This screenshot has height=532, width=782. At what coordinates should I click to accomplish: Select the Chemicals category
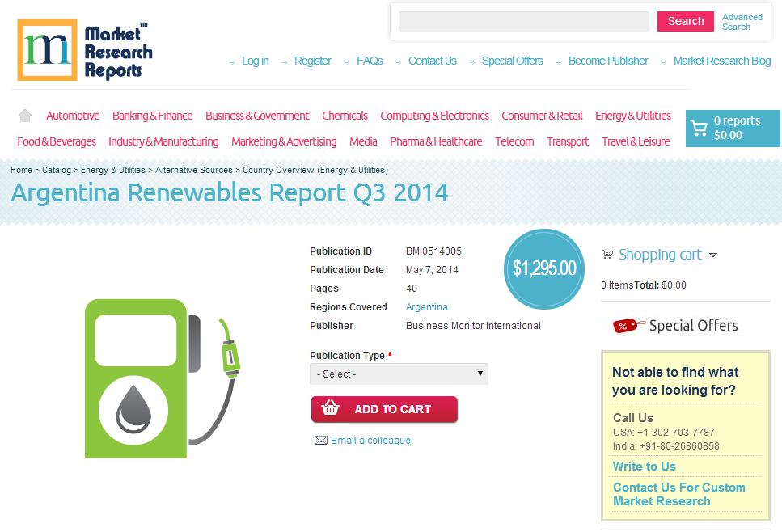(345, 116)
